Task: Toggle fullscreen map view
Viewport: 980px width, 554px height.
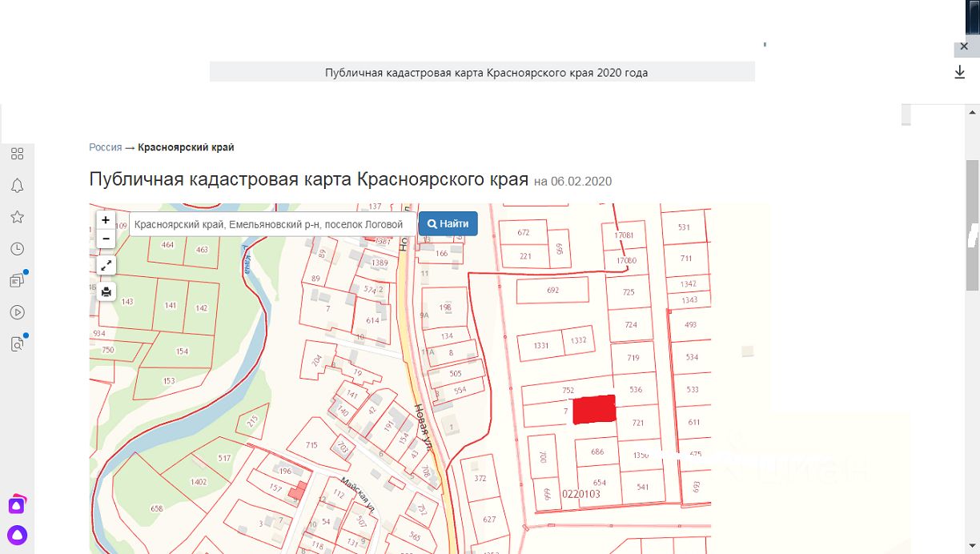Action: pyautogui.click(x=106, y=265)
